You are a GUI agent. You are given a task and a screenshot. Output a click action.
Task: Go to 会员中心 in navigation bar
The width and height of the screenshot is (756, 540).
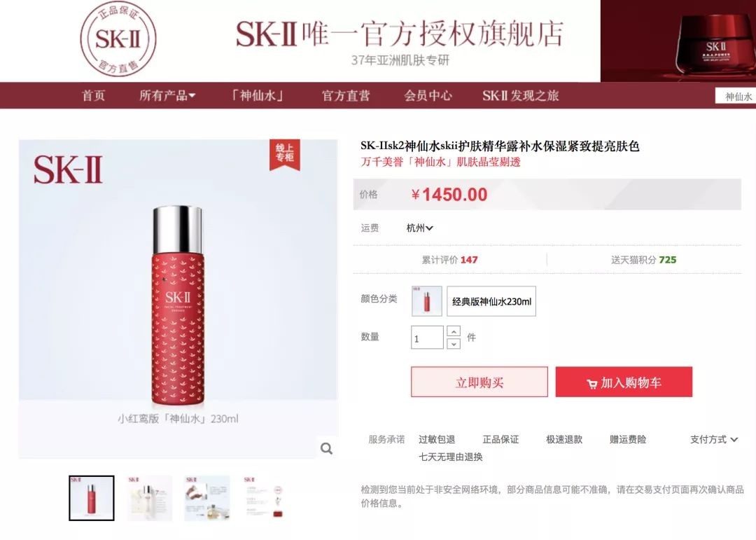pos(428,95)
